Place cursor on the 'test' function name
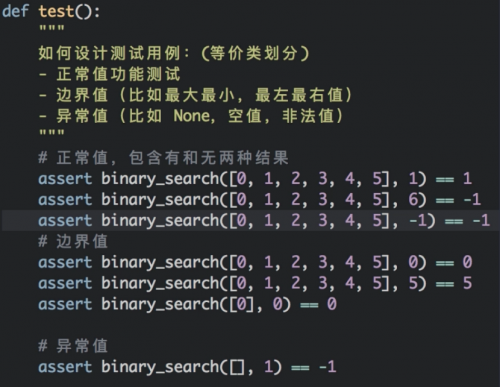The image size is (500, 387). (x=56, y=11)
